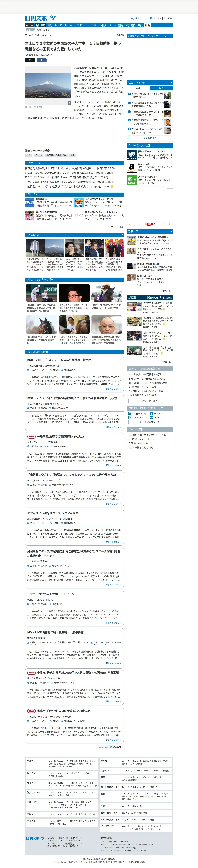Open X (旧Twitter) icon in SNS box
Screen dimensions: 198x868
point(130,413)
